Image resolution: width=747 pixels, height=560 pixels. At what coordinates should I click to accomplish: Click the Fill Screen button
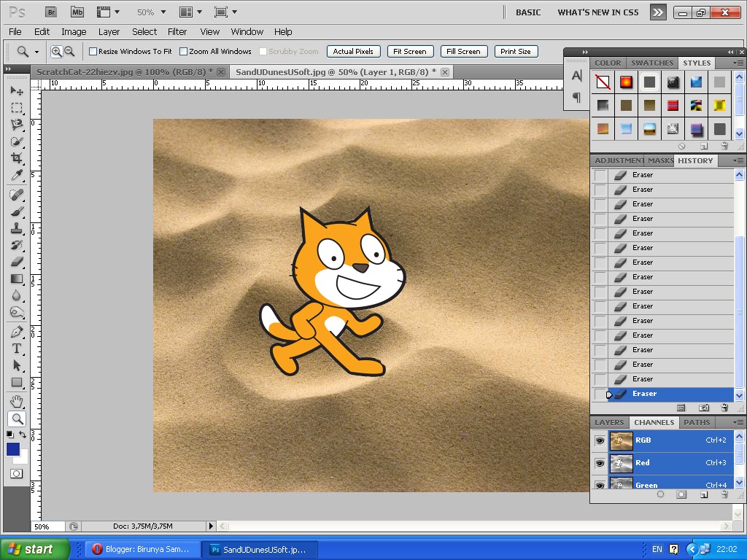coord(463,52)
